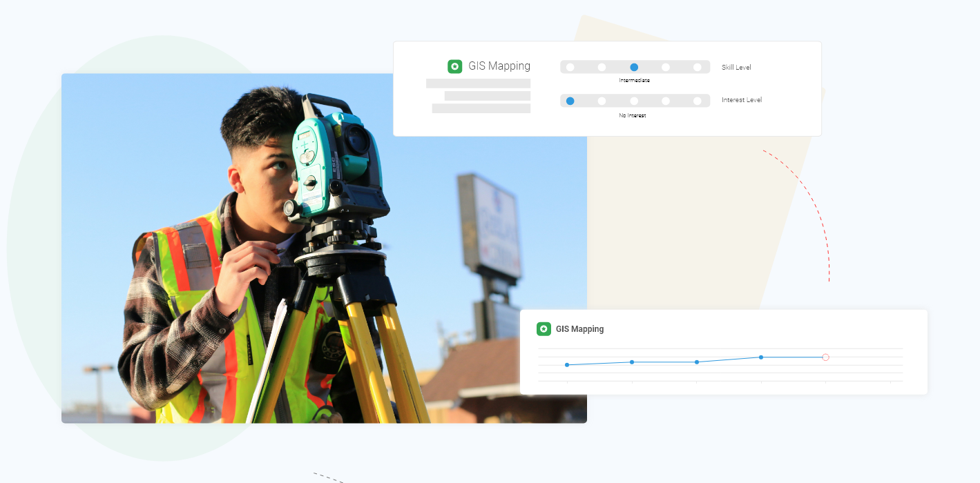Click the Interest Level rating slider track

(634, 100)
